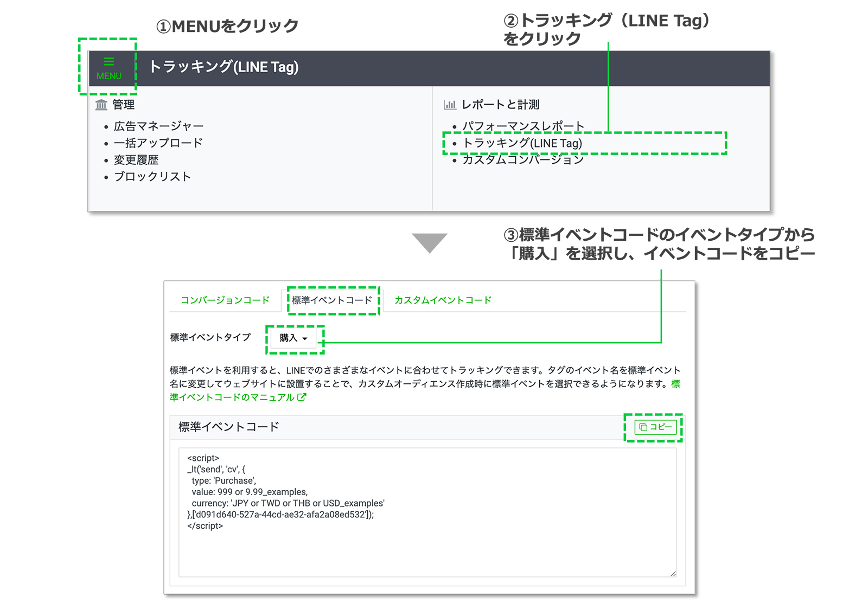Open ブロックリスト menu entry
The height and width of the screenshot is (610, 868).
coord(152,177)
